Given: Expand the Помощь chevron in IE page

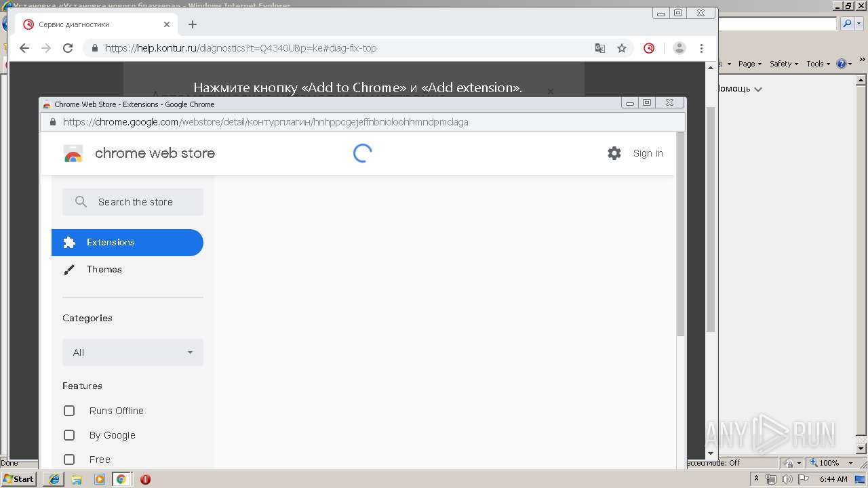Looking at the screenshot, I should click(758, 89).
